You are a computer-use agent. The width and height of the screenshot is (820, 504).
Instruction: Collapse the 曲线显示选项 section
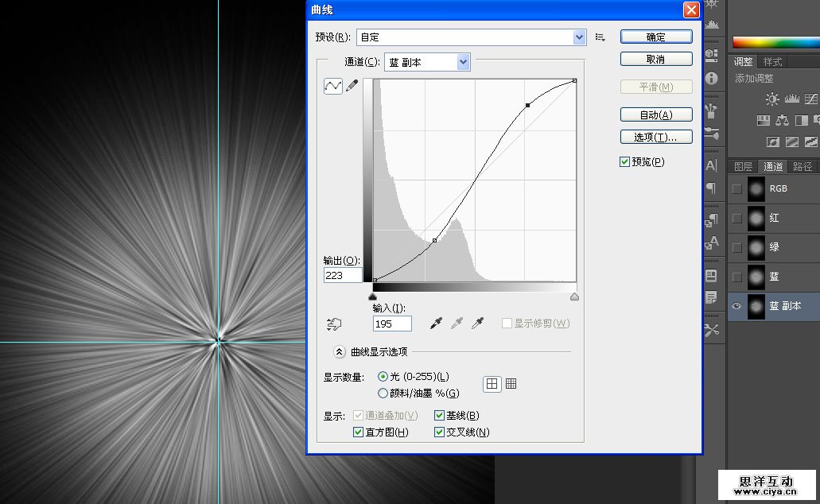click(339, 351)
